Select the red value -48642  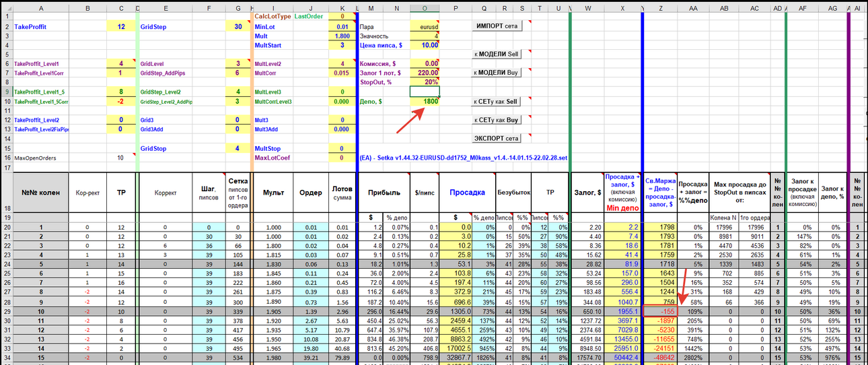point(660,358)
